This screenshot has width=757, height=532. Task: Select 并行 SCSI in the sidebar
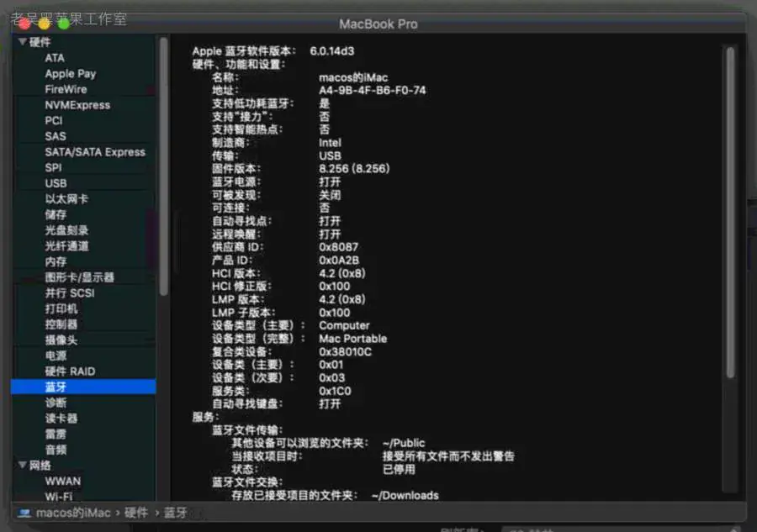point(70,293)
